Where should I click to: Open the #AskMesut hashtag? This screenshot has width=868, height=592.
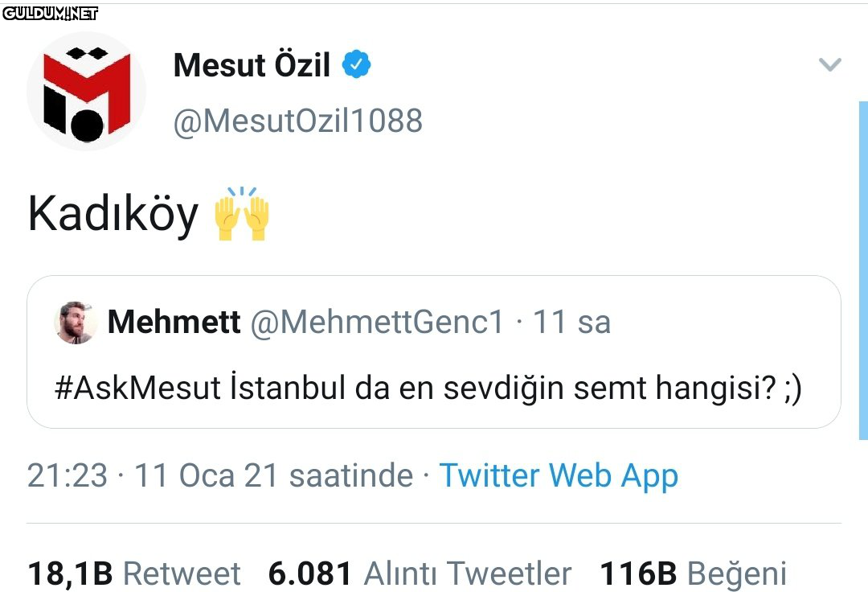point(137,388)
